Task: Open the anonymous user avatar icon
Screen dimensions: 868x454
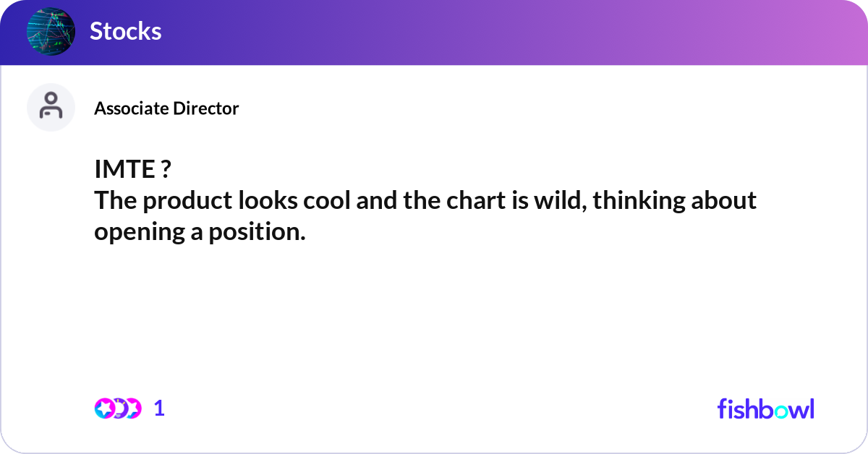Action: [51, 107]
